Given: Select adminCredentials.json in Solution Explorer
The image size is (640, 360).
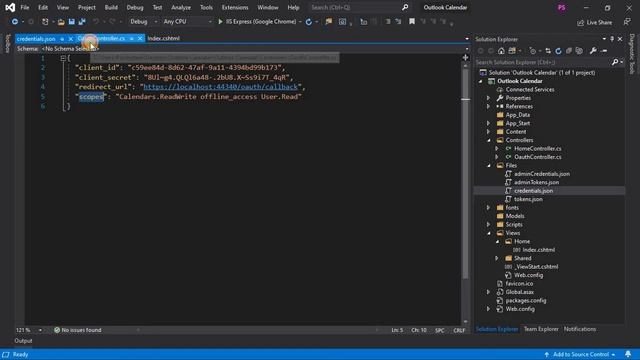Looking at the screenshot, I should (542, 174).
